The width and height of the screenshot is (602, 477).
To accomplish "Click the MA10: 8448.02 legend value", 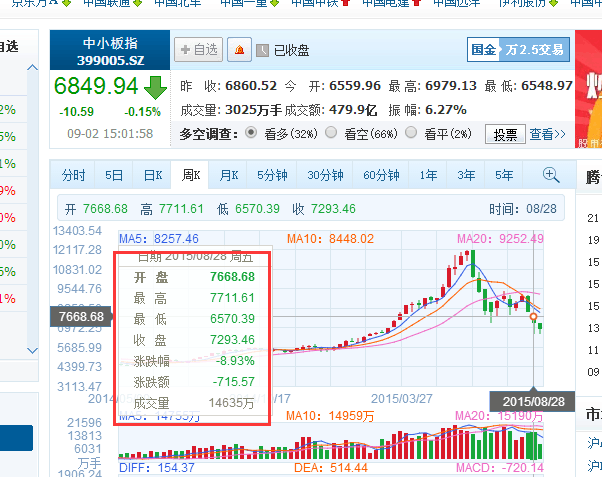I will tap(330, 238).
